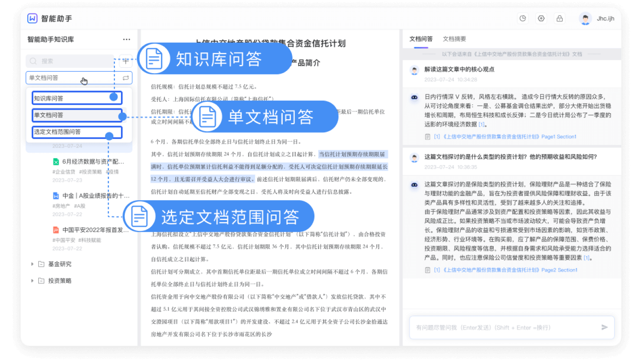
Task: Open the Jhc.ijh user avatar
Action: coord(586,18)
